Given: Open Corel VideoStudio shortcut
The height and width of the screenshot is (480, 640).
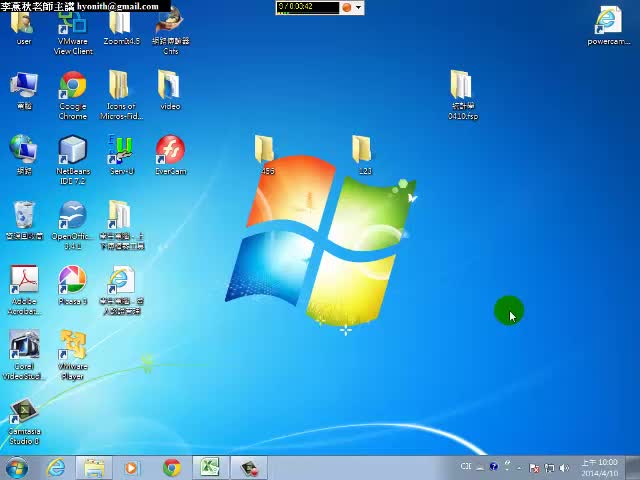Looking at the screenshot, I should coord(24,355).
